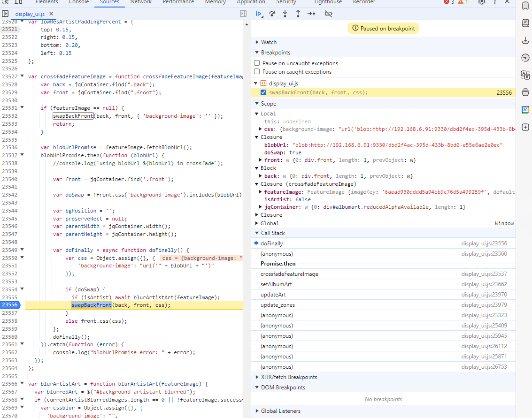Step into next function call
This screenshot has height=418, width=532.
pos(285,14)
